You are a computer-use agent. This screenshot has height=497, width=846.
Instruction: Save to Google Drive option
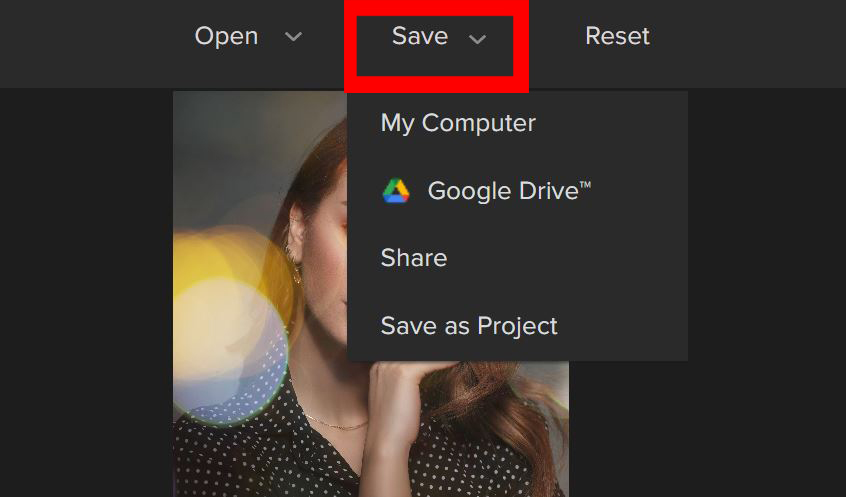[x=517, y=191]
